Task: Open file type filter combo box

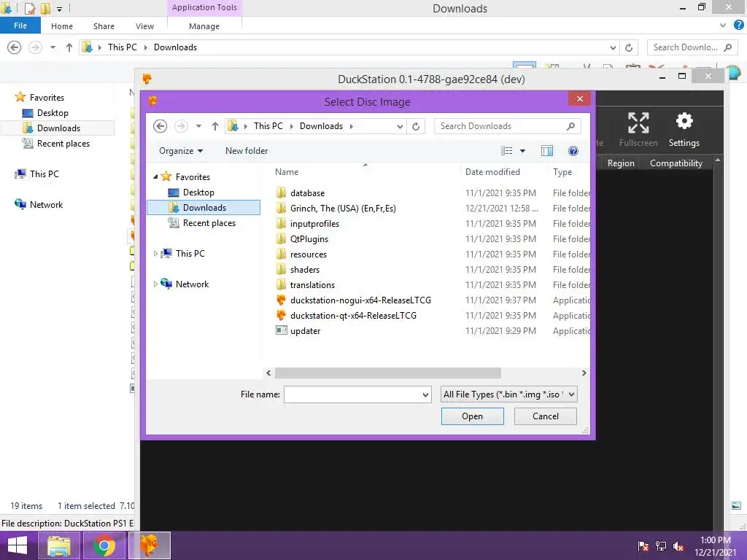Action: pos(508,394)
